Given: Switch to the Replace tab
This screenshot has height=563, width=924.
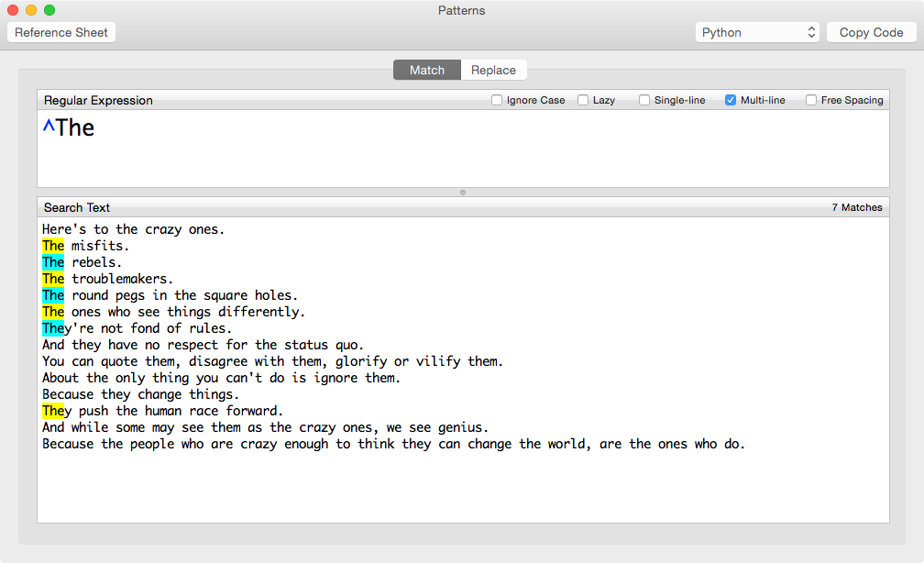Looking at the screenshot, I should [493, 71].
